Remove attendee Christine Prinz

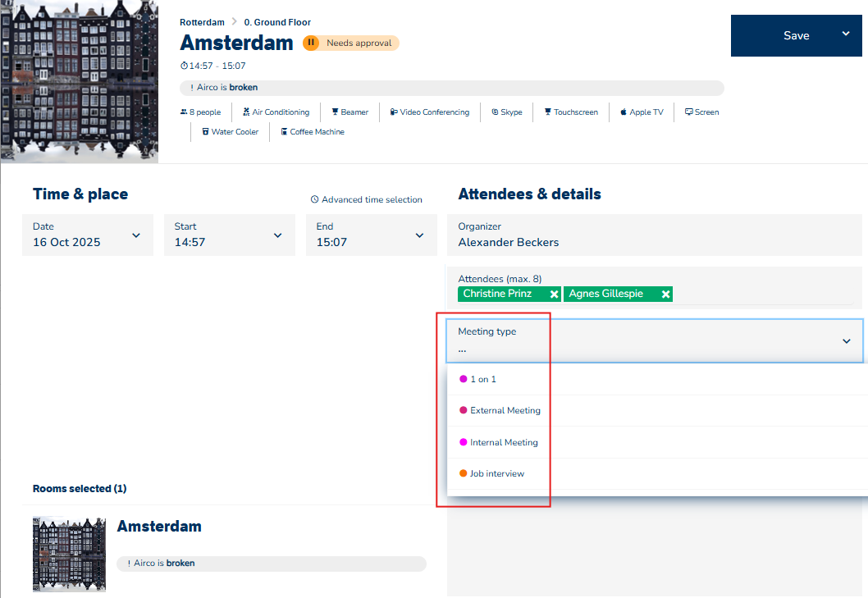point(554,294)
